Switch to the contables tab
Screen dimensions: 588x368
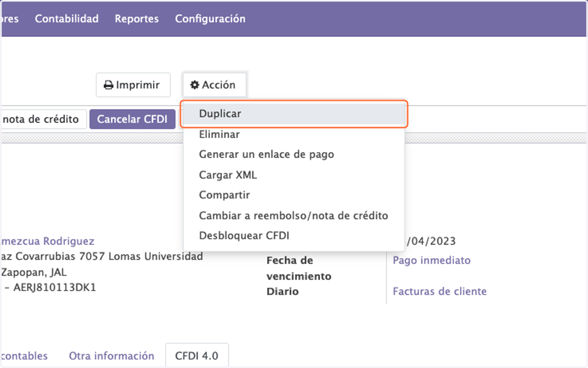coord(24,356)
